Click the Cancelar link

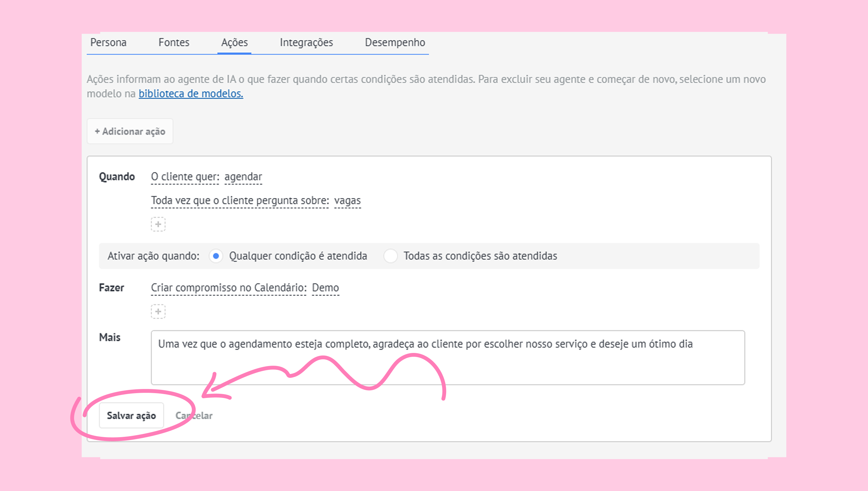coord(194,415)
